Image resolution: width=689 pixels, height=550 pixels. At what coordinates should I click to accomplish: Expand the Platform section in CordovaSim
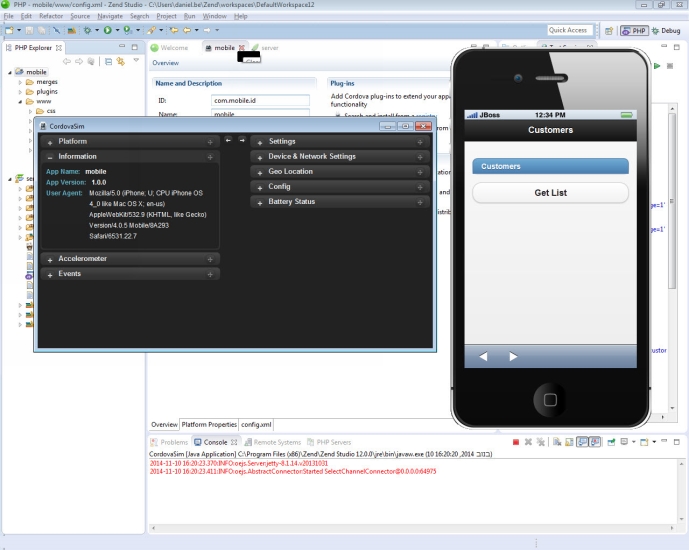point(131,141)
